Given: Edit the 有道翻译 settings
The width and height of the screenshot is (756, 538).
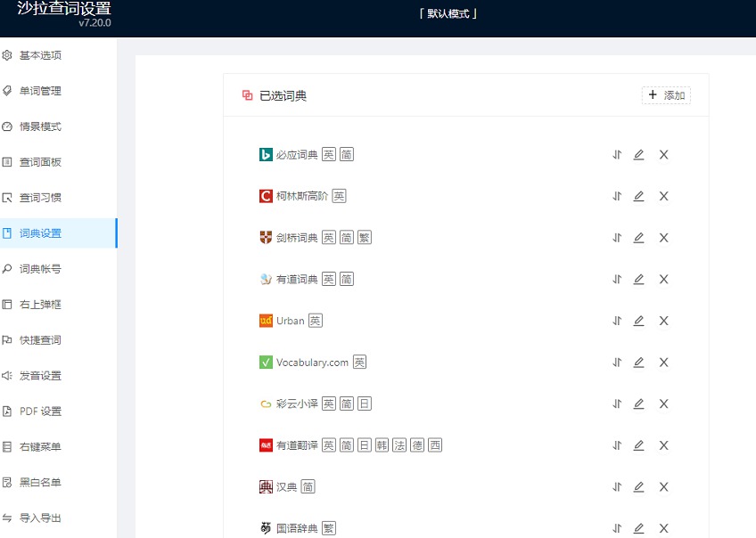Looking at the screenshot, I should pos(639,445).
